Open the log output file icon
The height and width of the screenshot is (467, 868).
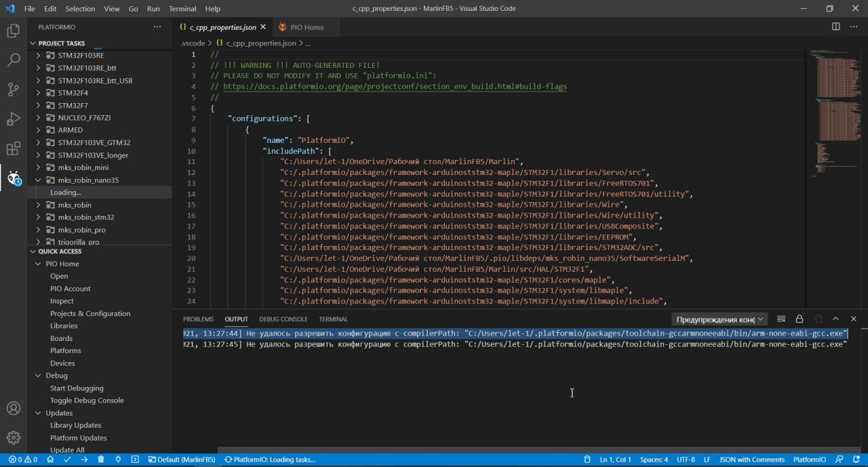(x=818, y=319)
